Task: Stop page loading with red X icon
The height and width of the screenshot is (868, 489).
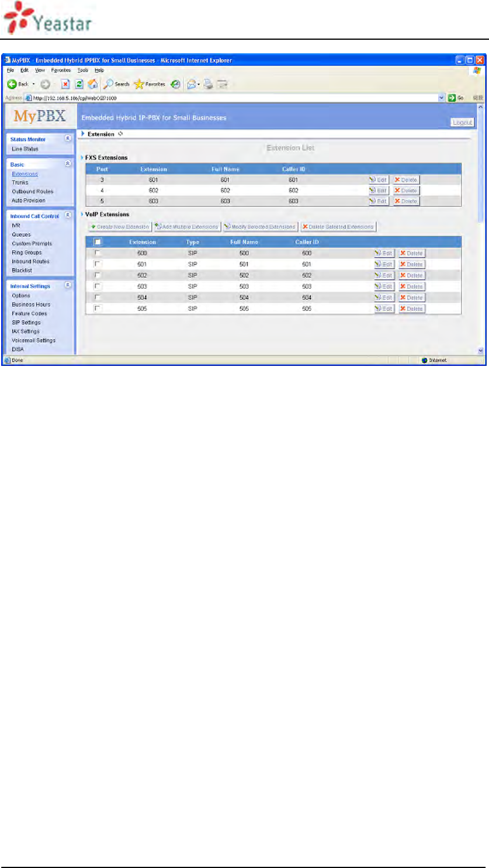Action: pos(65,84)
